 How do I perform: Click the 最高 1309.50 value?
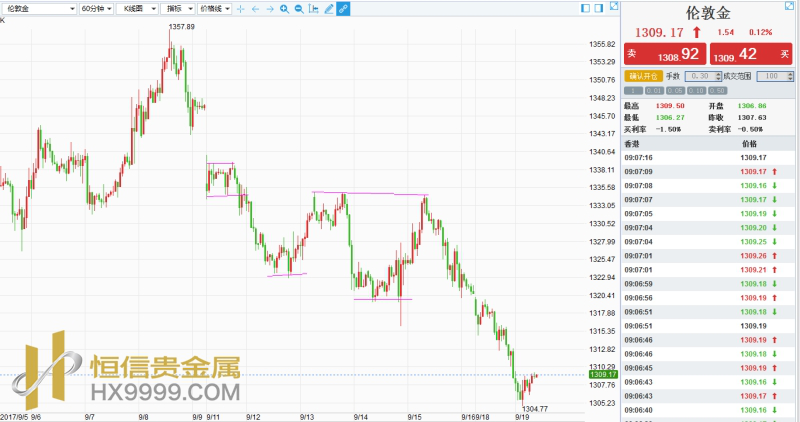click(x=670, y=106)
